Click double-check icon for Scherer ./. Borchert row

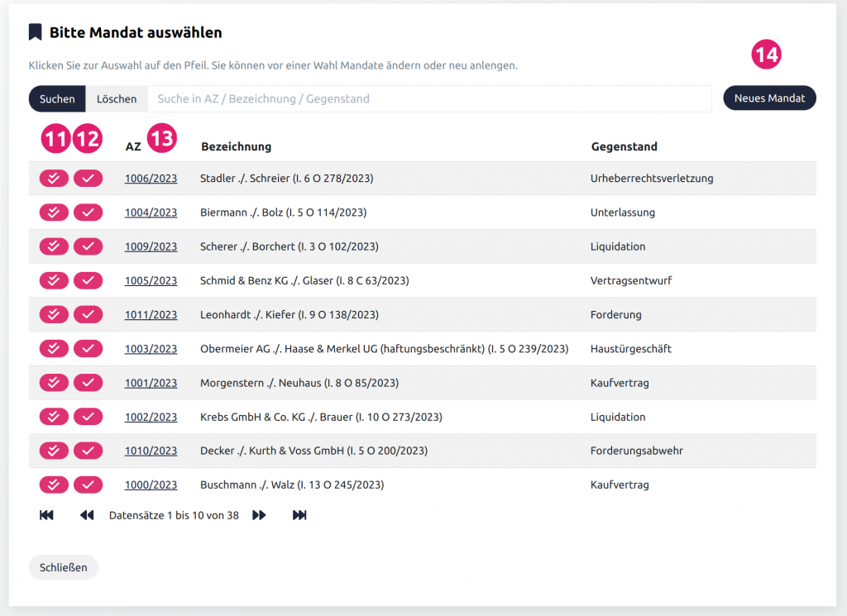pyautogui.click(x=54, y=246)
